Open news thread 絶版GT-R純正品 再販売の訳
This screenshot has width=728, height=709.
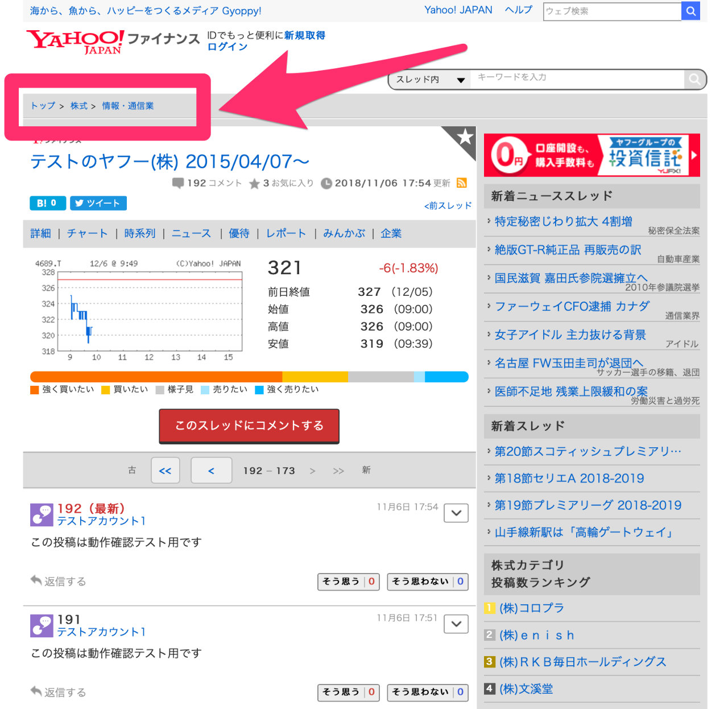point(568,250)
